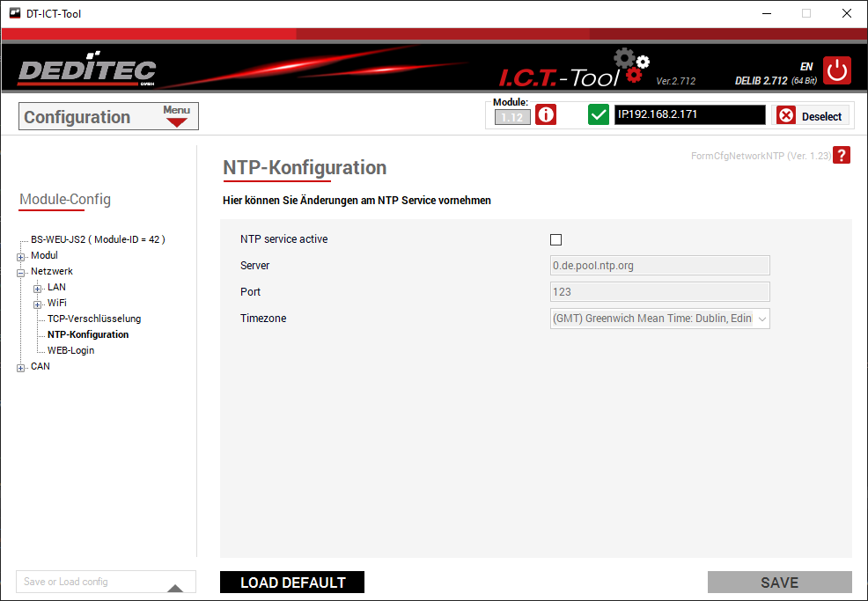Select TCP-Verschlüsselung in the tree

point(94,319)
